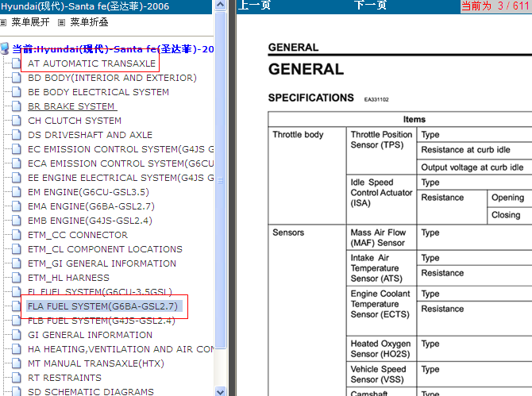Open ECA EMISSION CONTROL SYSTEM(G6CU entry
The image size is (532, 396).
(121, 163)
